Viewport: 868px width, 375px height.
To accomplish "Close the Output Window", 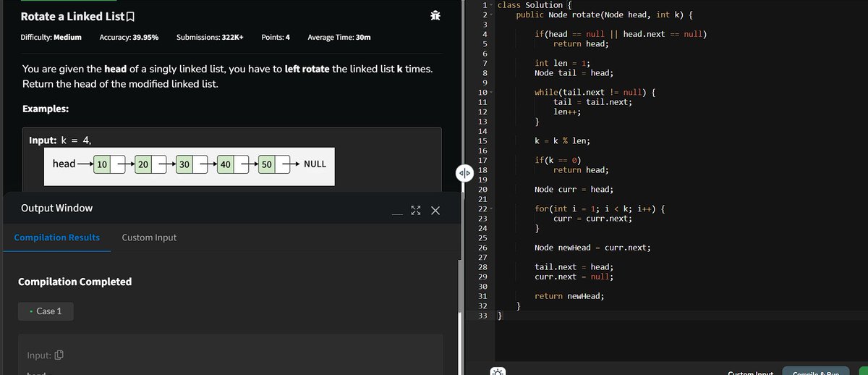I will tap(435, 211).
